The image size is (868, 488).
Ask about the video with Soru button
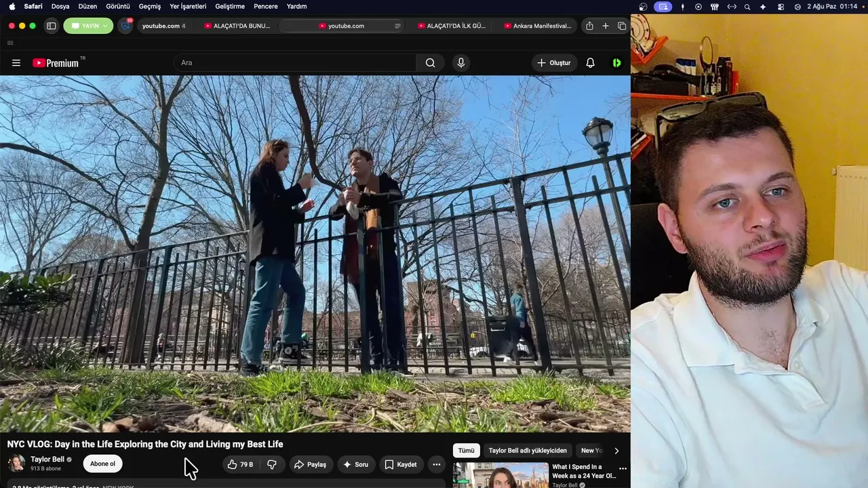[x=356, y=464]
